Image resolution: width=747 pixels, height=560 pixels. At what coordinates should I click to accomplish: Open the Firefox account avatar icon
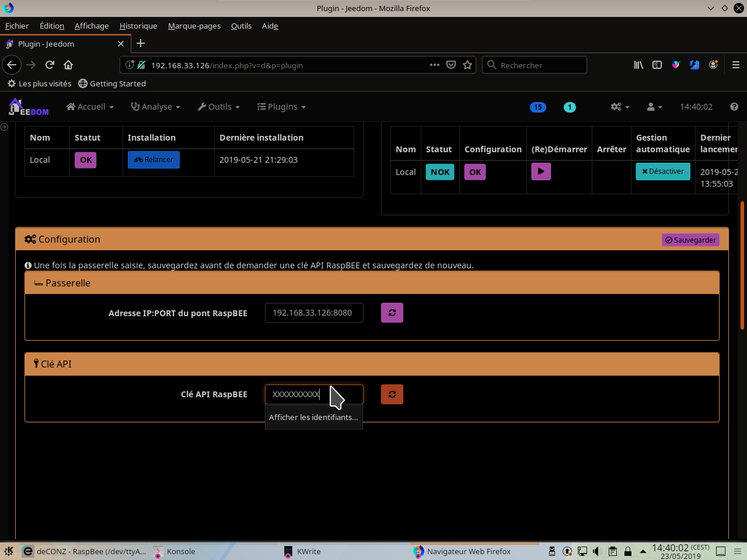coord(713,65)
